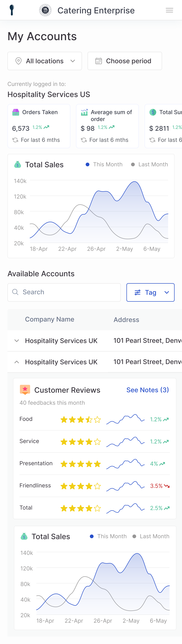Click the top Total Sales money bag icon
This screenshot has height=644, width=182.
(x=18, y=164)
